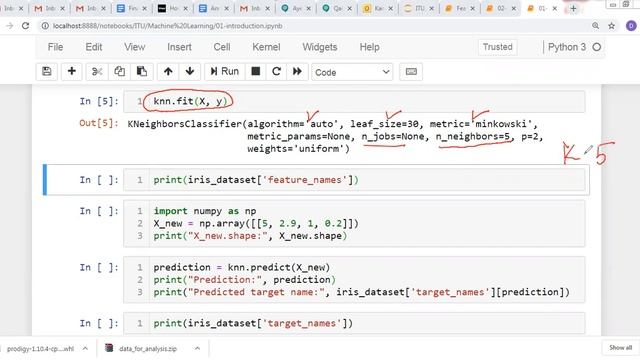This screenshot has height=360, width=640.
Task: Move selected cell up arrow
Action: tap(168, 71)
